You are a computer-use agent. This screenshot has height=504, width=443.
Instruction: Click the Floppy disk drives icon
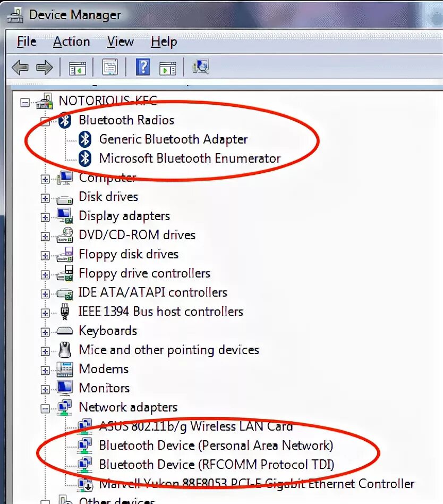pyautogui.click(x=65, y=254)
